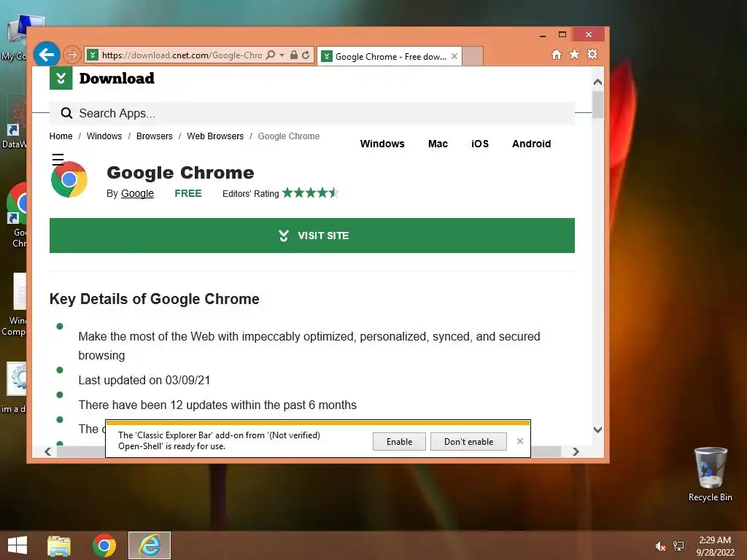The height and width of the screenshot is (560, 747).
Task: Click Key Details of Google Chrome heading
Action: (x=155, y=299)
